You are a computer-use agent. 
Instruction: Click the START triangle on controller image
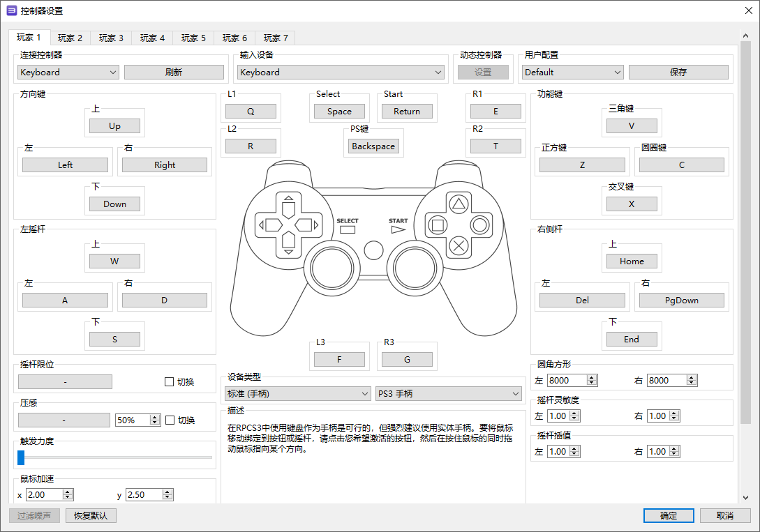pyautogui.click(x=398, y=230)
